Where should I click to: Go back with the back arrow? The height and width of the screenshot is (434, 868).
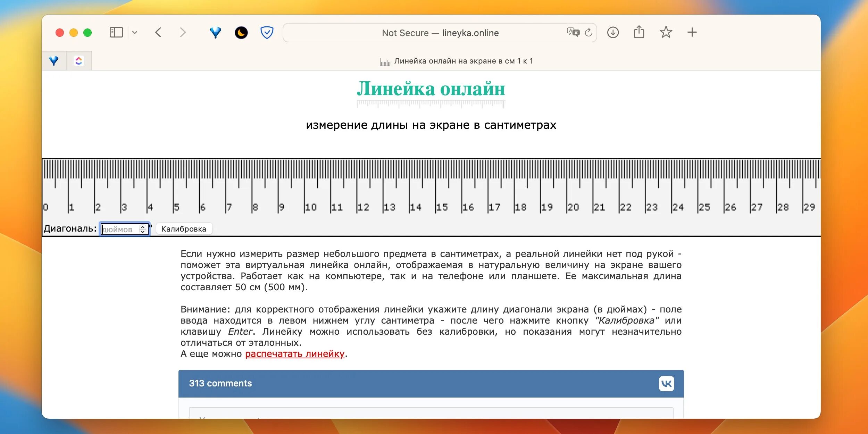(158, 33)
